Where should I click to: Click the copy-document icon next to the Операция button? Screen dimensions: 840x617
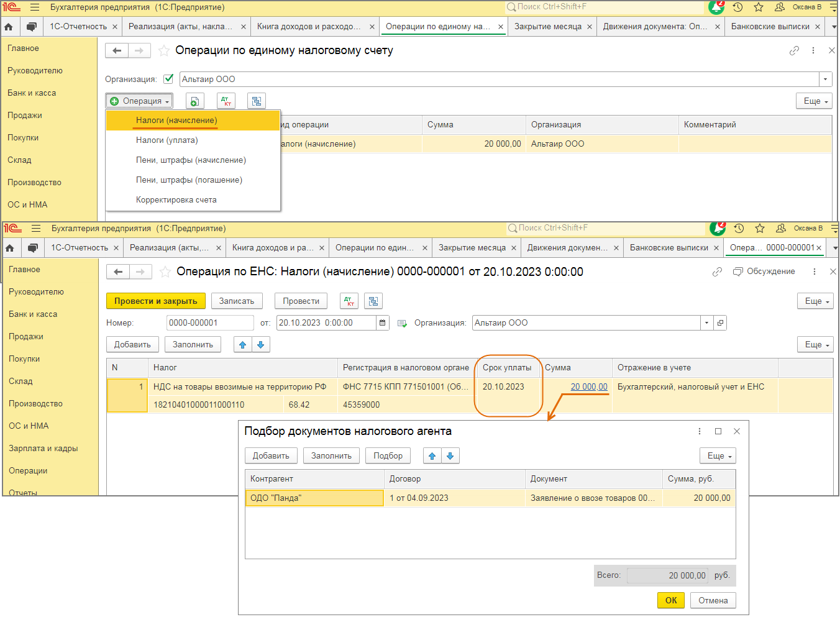click(x=194, y=101)
